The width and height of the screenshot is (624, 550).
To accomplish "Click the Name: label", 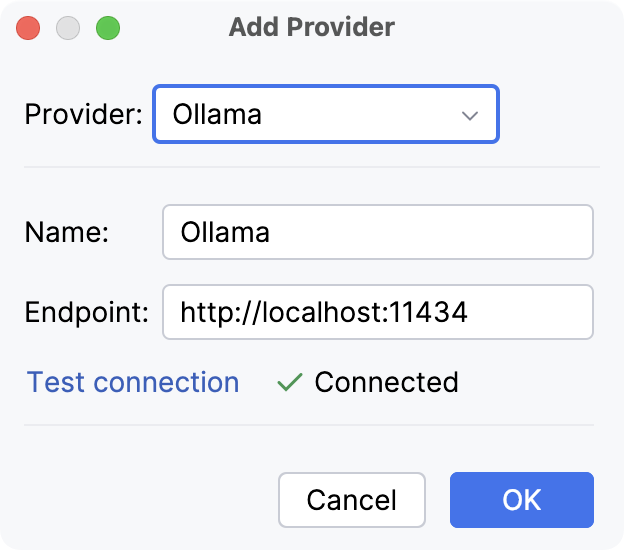I will 66,232.
